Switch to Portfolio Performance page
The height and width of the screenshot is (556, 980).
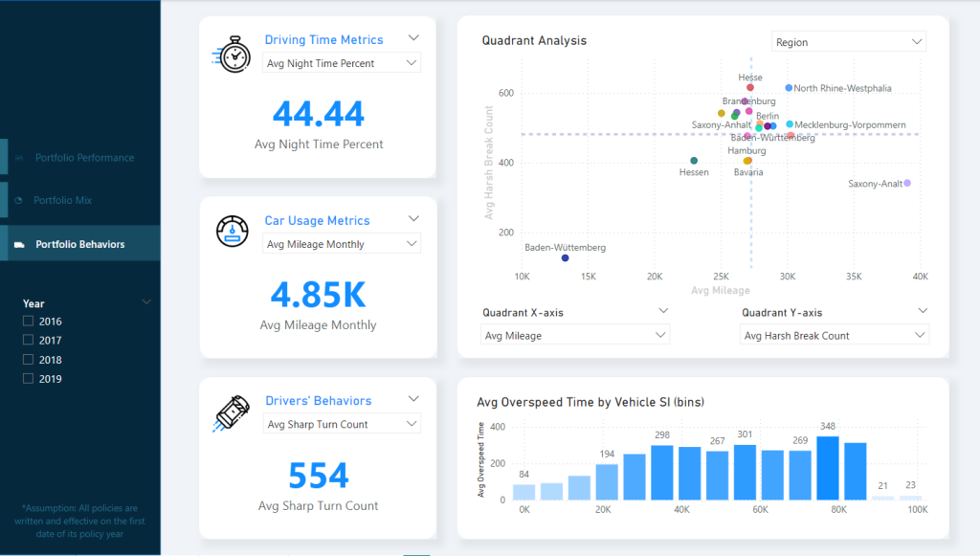84,158
